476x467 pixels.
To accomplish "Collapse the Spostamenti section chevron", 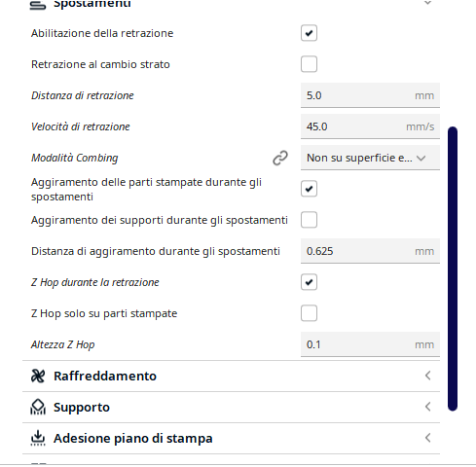I will pos(428,3).
